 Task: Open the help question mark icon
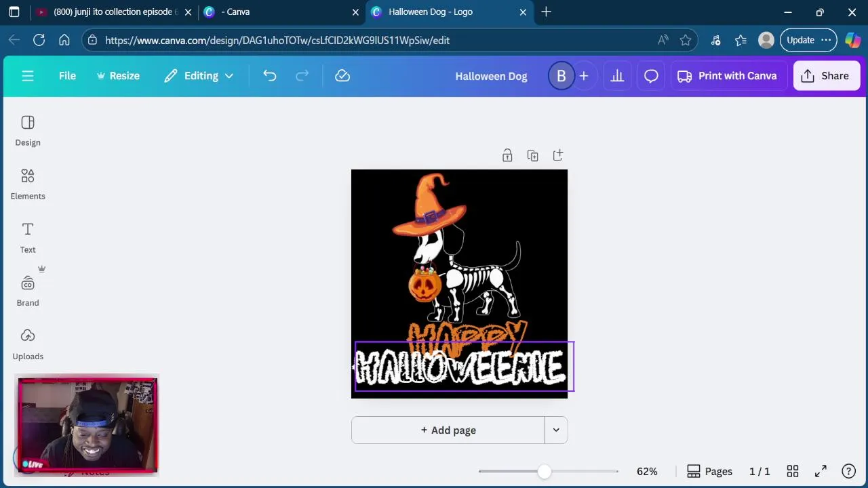click(x=848, y=471)
